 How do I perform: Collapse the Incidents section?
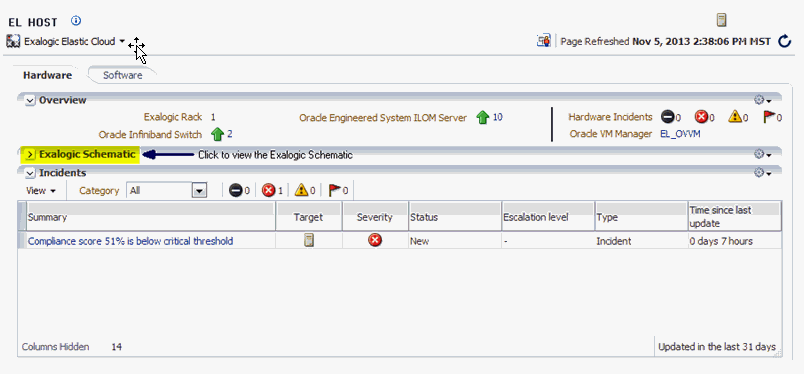30,173
